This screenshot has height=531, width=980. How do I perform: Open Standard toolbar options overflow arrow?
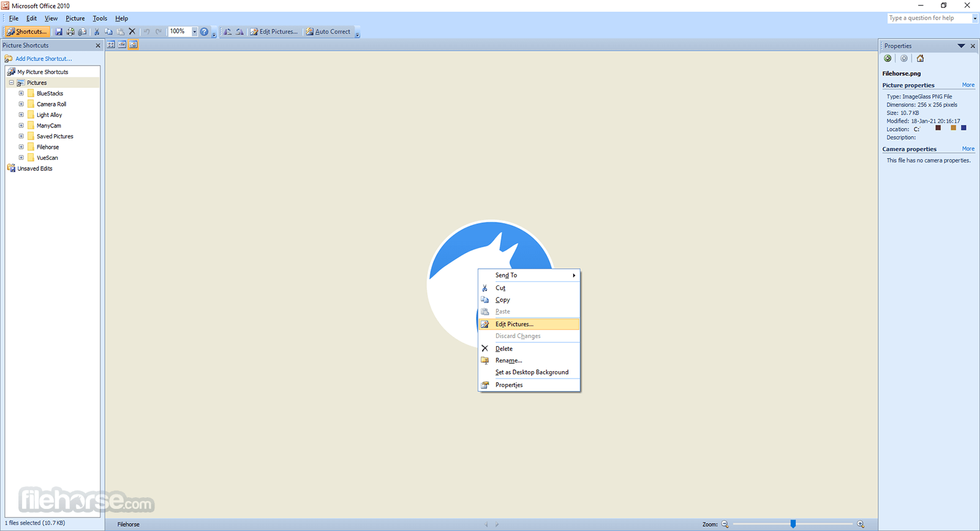click(214, 34)
